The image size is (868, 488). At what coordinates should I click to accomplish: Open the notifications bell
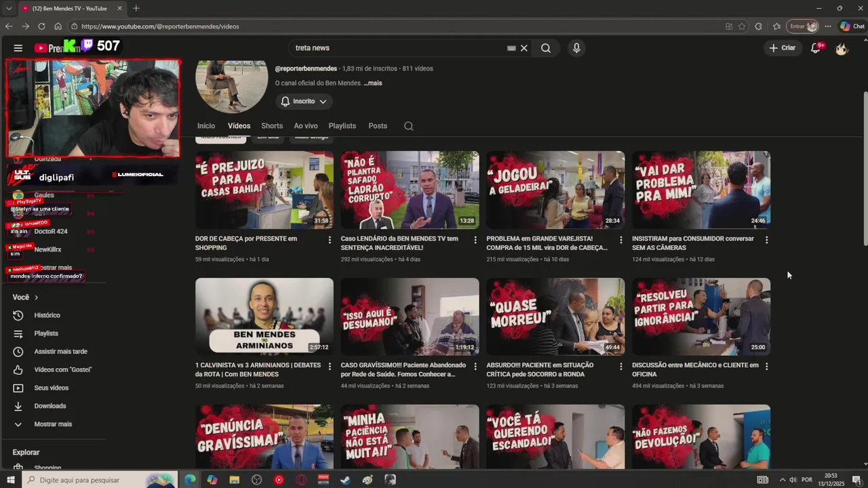tap(816, 48)
